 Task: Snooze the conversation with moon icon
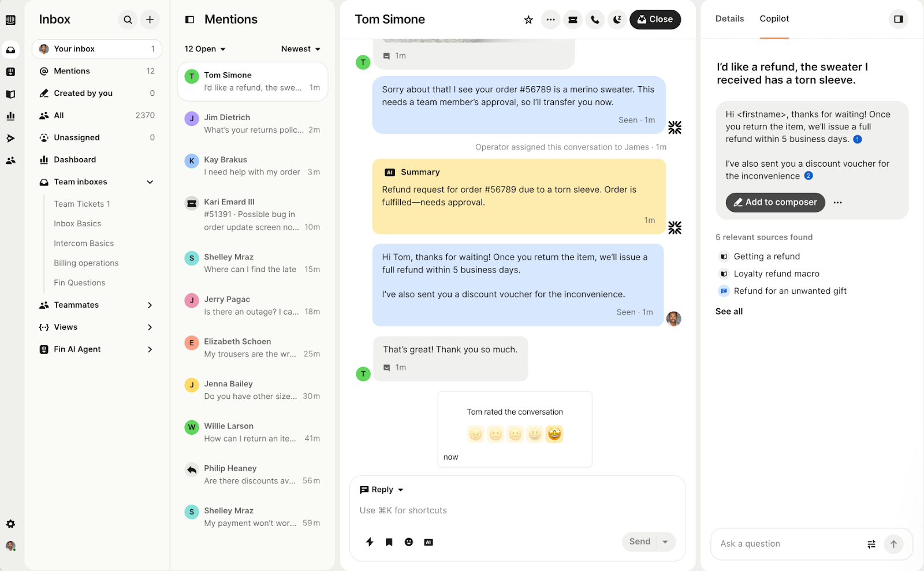tap(617, 20)
